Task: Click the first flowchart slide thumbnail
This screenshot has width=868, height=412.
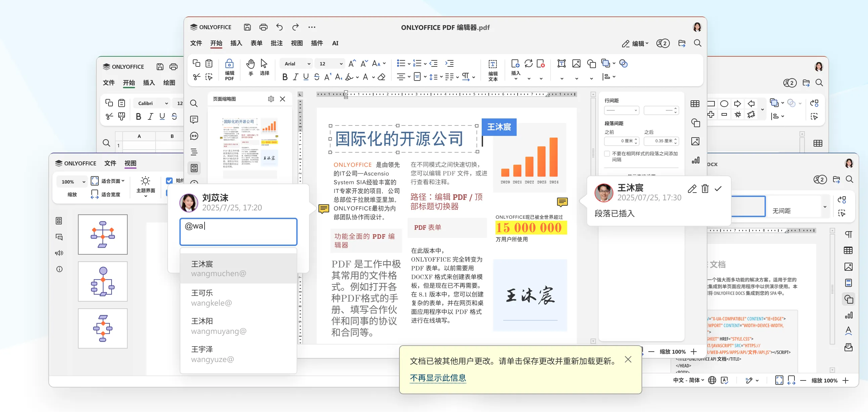Action: pyautogui.click(x=102, y=234)
